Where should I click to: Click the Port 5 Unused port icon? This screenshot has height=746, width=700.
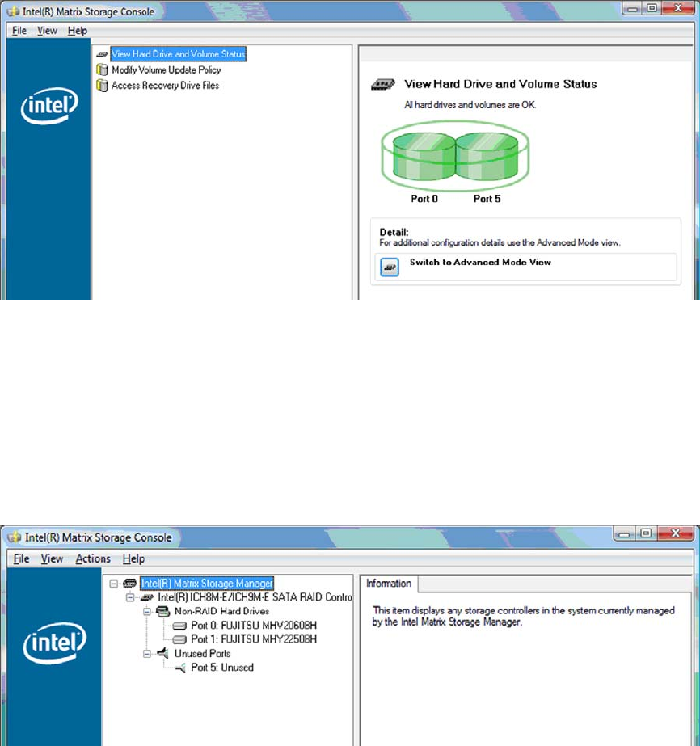[179, 668]
